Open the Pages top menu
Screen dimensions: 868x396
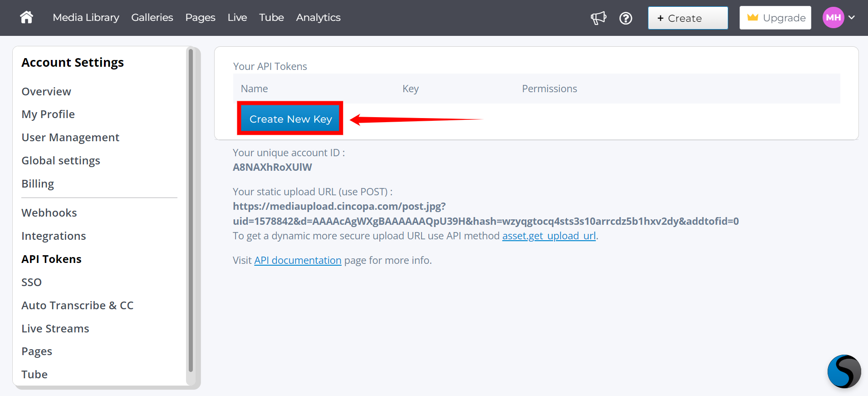(x=200, y=18)
